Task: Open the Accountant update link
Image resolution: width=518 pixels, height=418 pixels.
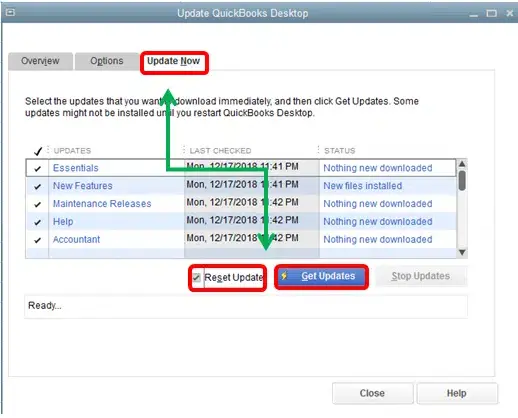Action: (76, 239)
